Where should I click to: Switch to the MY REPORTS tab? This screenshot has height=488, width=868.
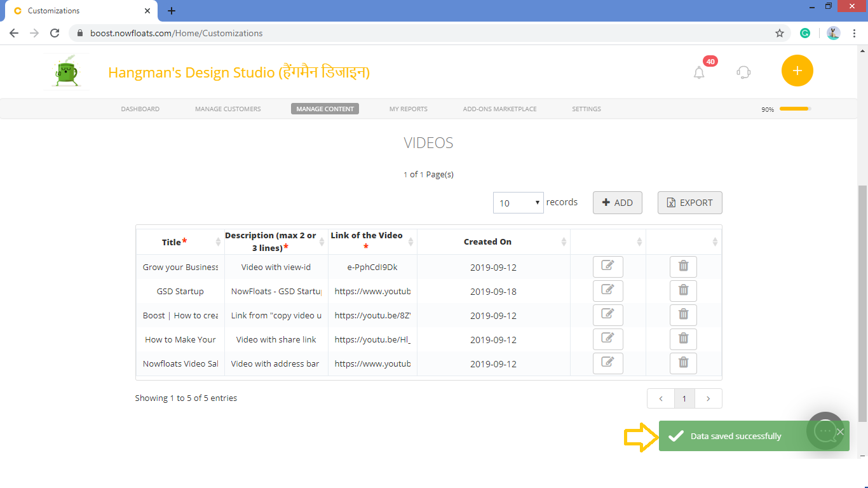pos(408,109)
